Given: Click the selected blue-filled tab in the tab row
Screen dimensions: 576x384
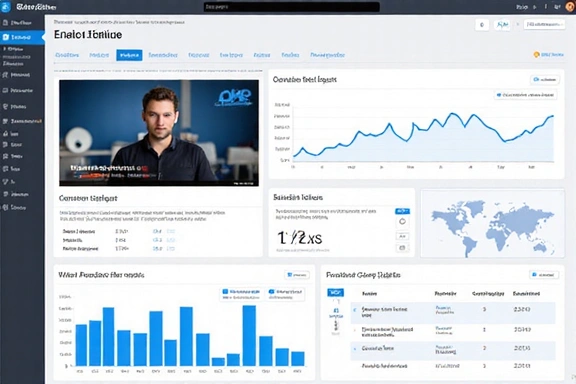Looking at the screenshot, I should click(129, 55).
